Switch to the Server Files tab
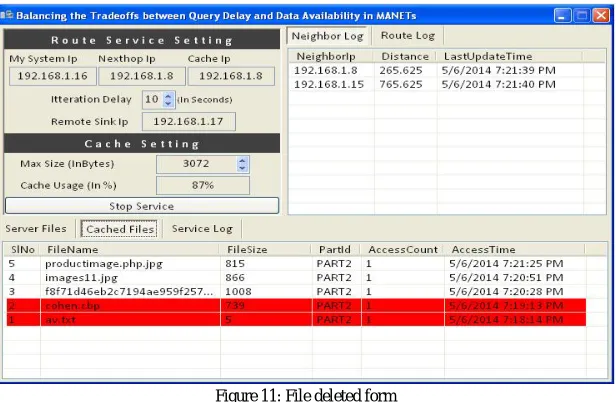 pyautogui.click(x=36, y=229)
